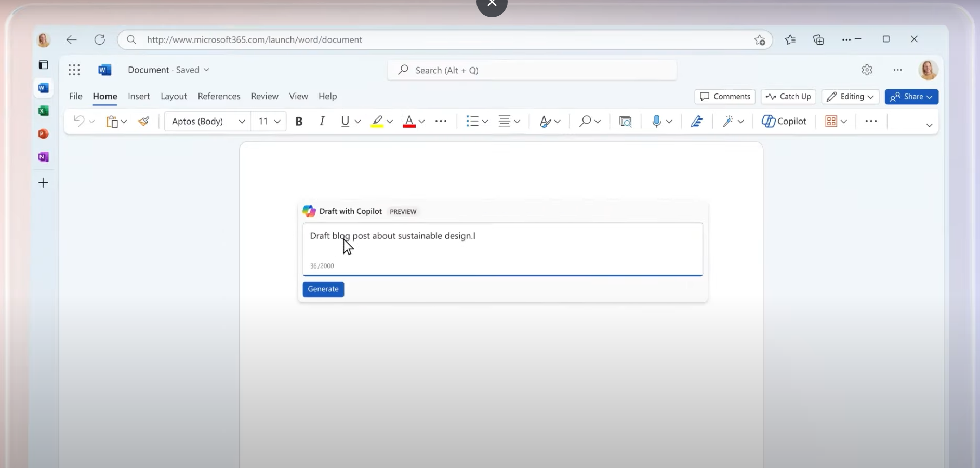This screenshot has width=980, height=468.
Task: Click the Copilot ribbon button
Action: pyautogui.click(x=784, y=121)
